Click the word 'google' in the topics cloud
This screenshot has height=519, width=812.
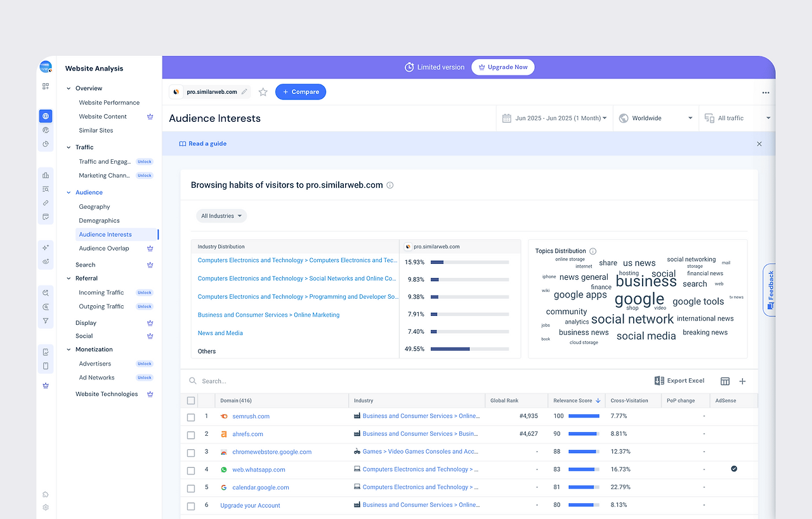pos(639,299)
